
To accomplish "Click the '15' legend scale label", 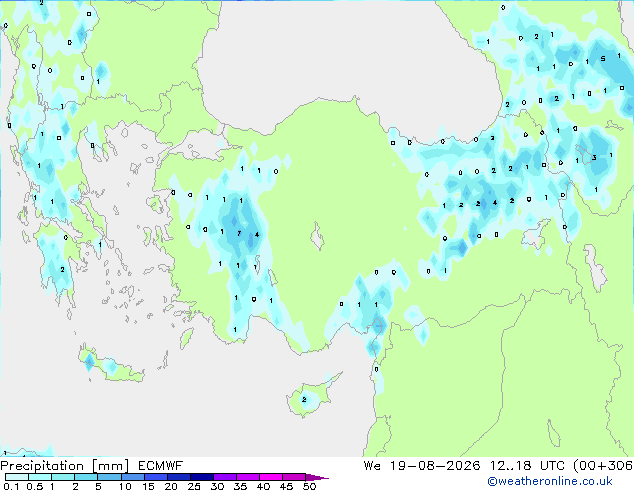I will pyautogui.click(x=148, y=486).
